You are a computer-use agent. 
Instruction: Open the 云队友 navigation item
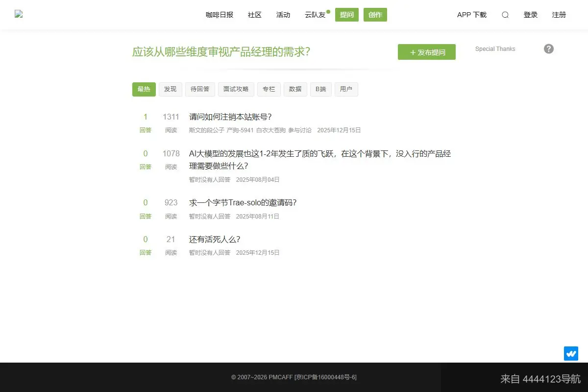click(x=315, y=15)
